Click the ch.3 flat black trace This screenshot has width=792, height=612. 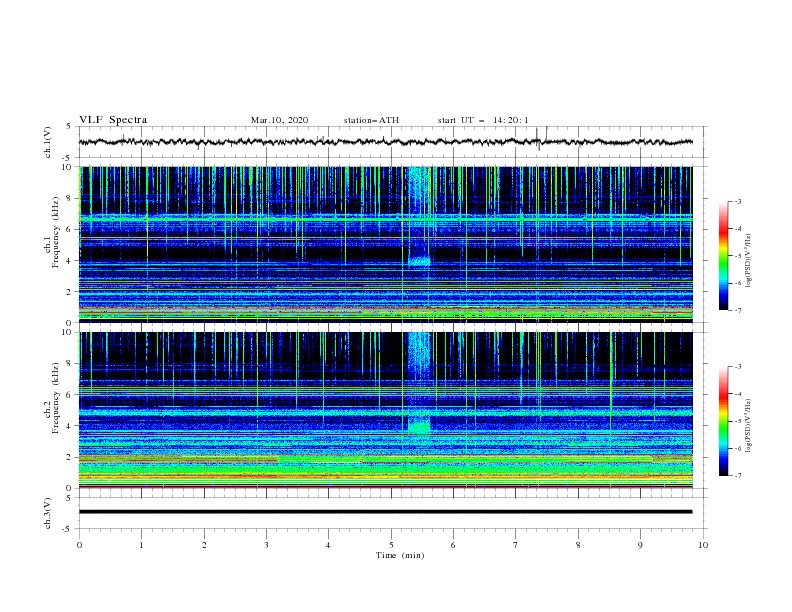(385, 512)
